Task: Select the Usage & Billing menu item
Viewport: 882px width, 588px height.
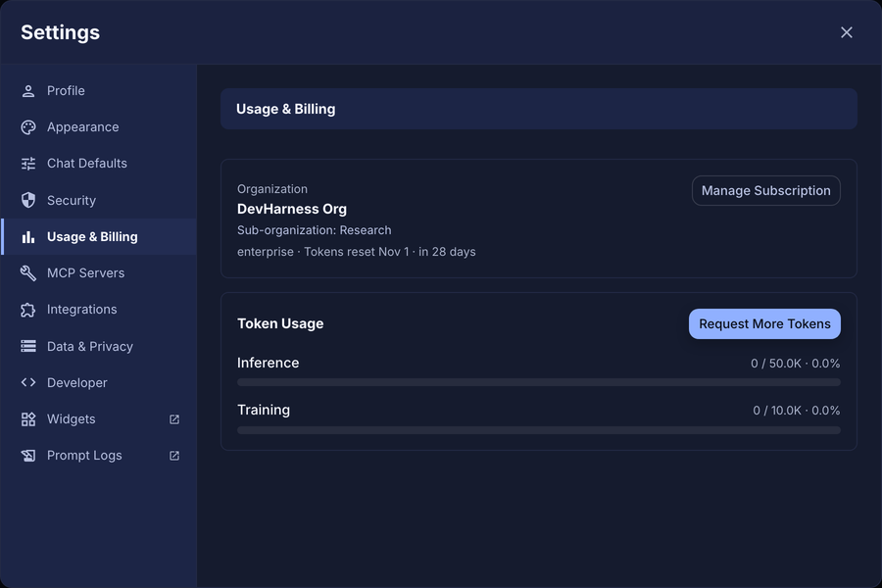Action: (99, 237)
